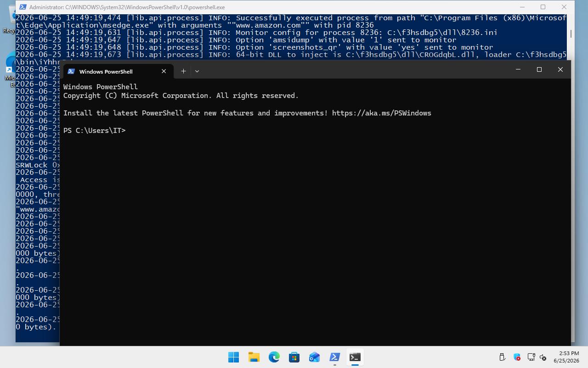This screenshot has height=368, width=588.
Task: Open File Explorer from the taskbar
Action: [254, 357]
